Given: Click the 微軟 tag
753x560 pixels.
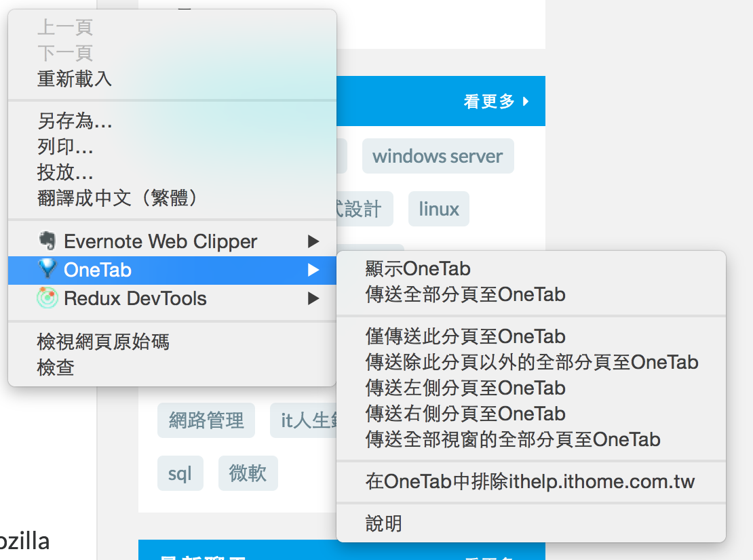Looking at the screenshot, I should pos(248,473).
